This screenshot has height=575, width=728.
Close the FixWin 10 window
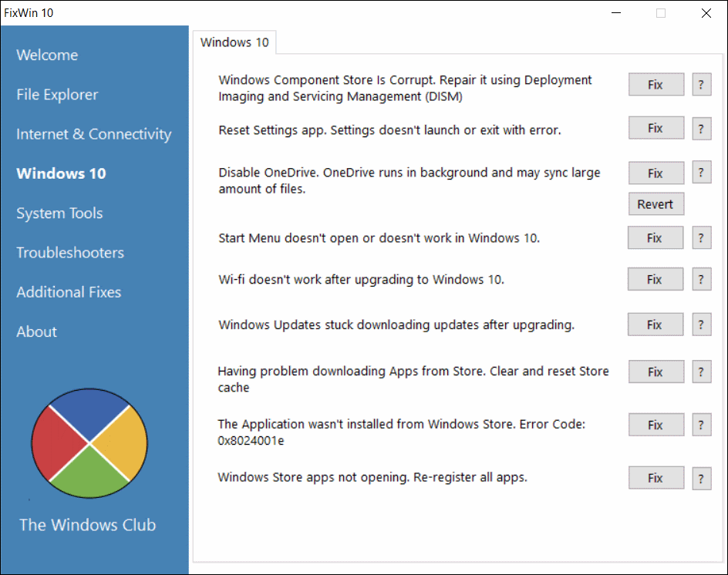(706, 13)
